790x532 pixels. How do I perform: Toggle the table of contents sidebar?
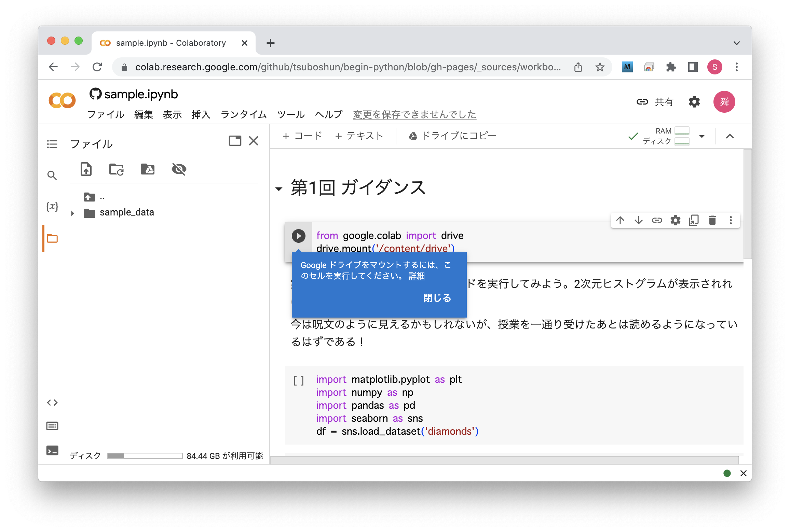(52, 144)
